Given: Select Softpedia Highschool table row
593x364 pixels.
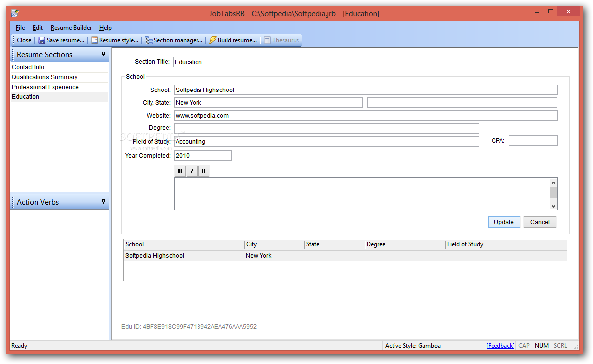Looking at the screenshot, I should (346, 256).
